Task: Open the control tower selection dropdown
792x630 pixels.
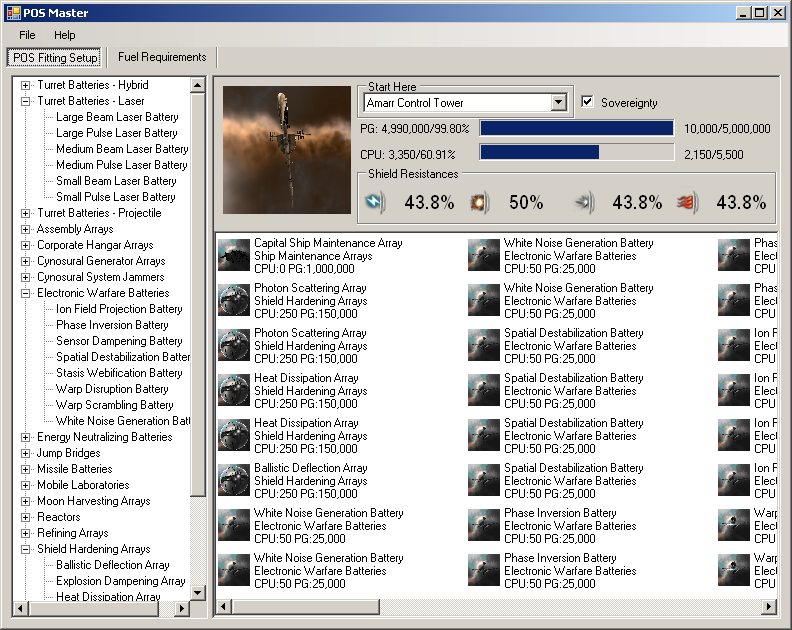Action: pos(558,103)
